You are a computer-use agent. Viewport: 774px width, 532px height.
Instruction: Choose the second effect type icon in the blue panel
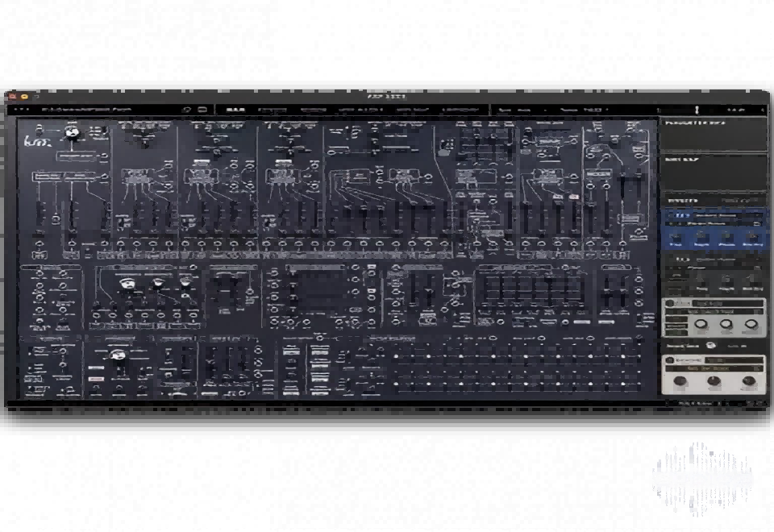coord(701,239)
